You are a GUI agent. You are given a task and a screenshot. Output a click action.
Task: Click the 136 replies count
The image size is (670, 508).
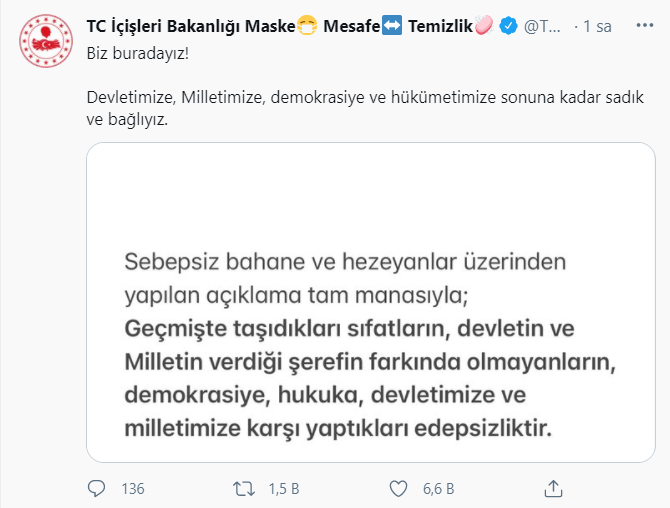[x=133, y=489]
